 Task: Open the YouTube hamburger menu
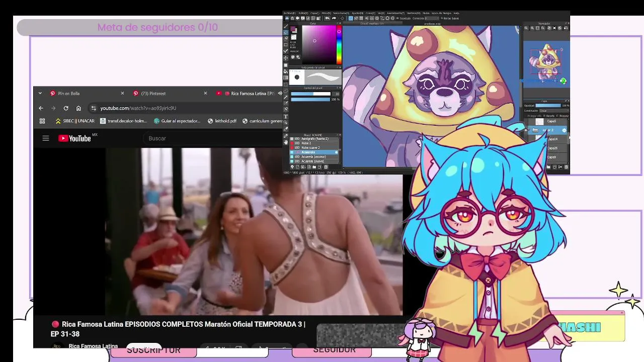(46, 138)
